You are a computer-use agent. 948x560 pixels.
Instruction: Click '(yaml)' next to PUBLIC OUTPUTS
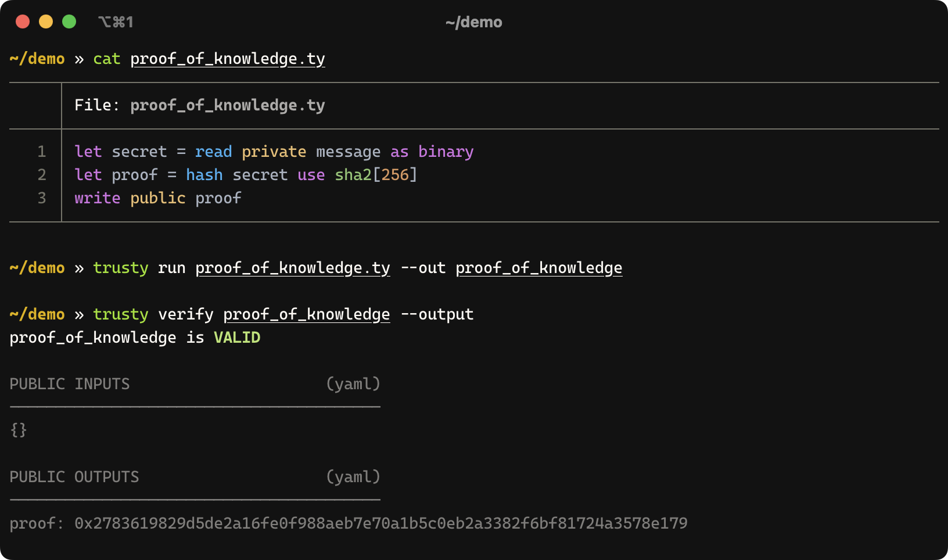click(353, 477)
